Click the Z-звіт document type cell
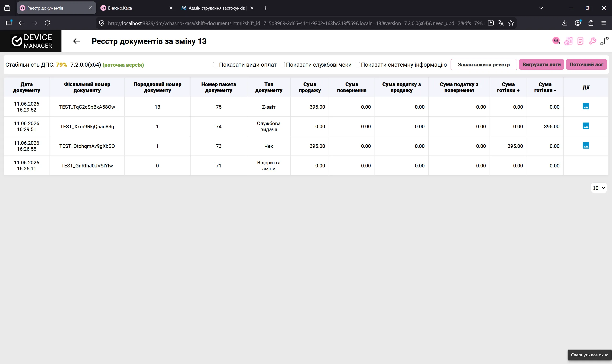Image resolution: width=612 pixels, height=364 pixels. (269, 107)
